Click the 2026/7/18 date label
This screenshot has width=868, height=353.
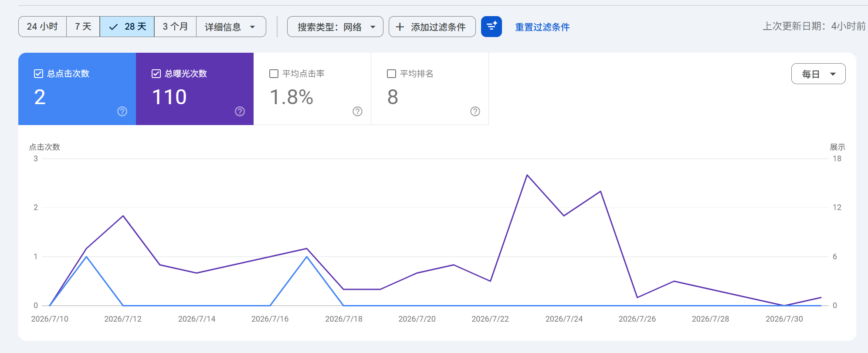344,319
